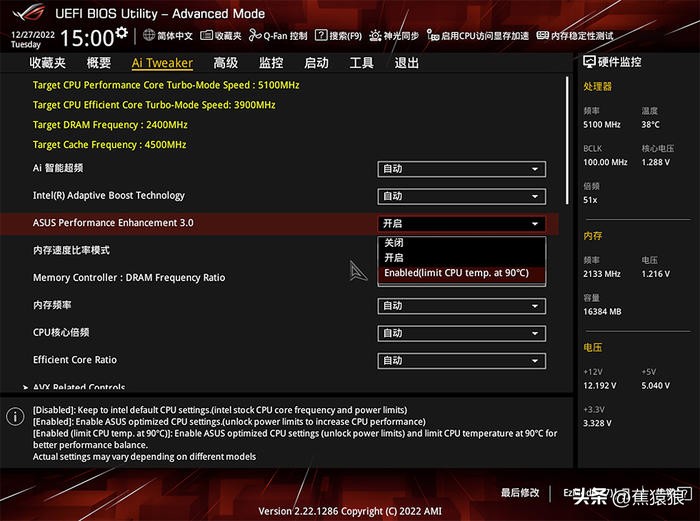Click the 硬件监控 monitor icon
The width and height of the screenshot is (700, 521).
pyautogui.click(x=589, y=62)
